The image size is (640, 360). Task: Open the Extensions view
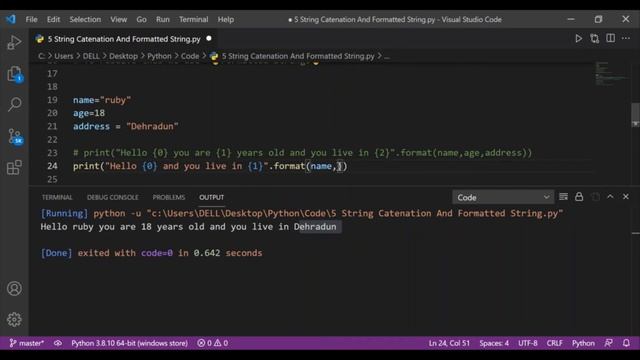tap(14, 167)
